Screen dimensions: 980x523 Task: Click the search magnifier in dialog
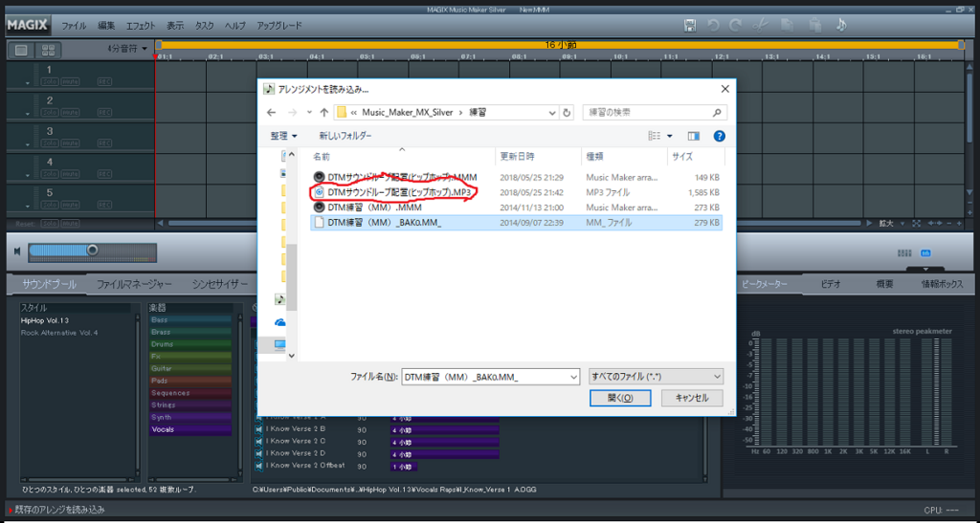pyautogui.click(x=717, y=113)
